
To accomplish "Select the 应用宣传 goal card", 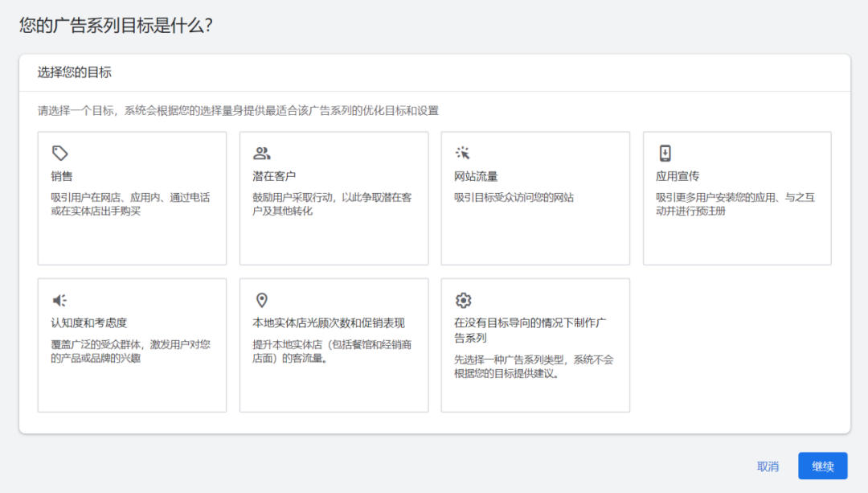I will (x=737, y=199).
